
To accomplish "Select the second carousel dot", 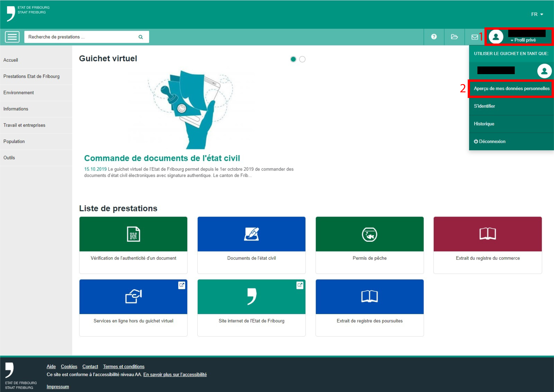I will (x=302, y=59).
